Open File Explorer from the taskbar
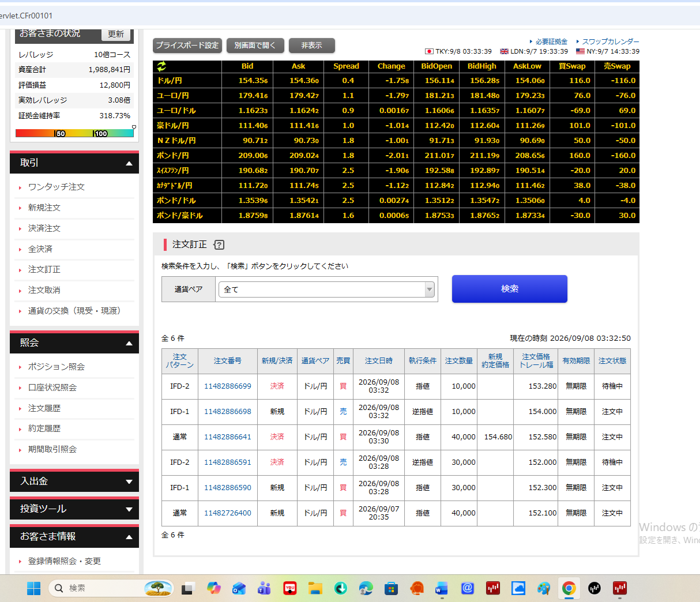Screen dimensions: 700x602 [x=315, y=588]
